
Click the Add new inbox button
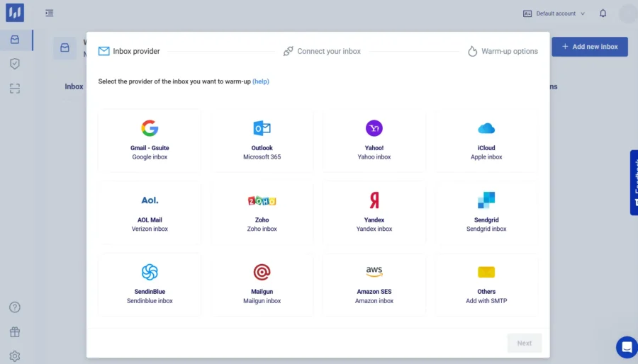pyautogui.click(x=589, y=47)
